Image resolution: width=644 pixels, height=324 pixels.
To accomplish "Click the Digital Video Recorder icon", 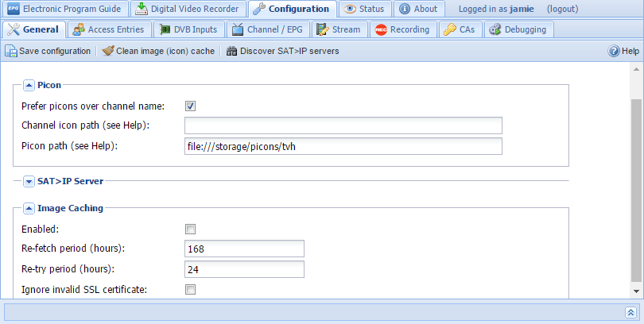I will point(142,10).
